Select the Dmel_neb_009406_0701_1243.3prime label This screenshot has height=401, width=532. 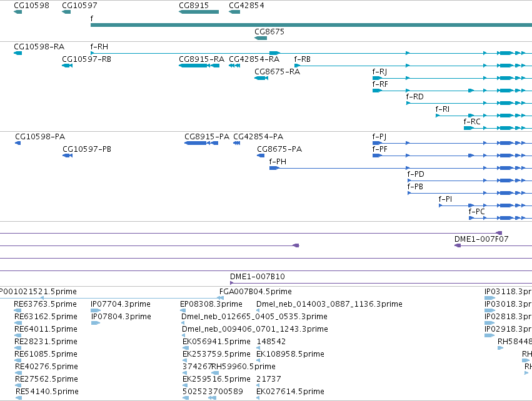[255, 329]
